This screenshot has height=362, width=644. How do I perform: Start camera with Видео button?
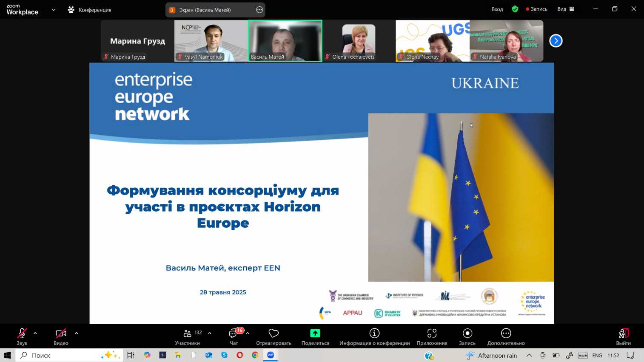pos(61,337)
